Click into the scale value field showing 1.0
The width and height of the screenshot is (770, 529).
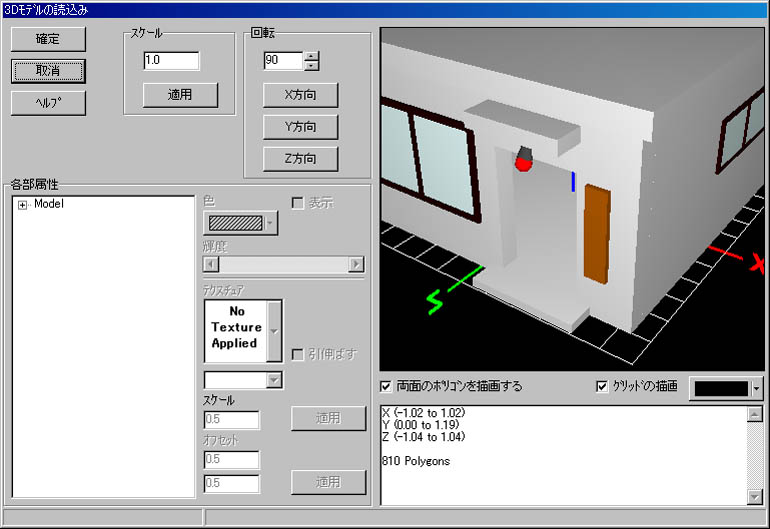(x=171, y=60)
